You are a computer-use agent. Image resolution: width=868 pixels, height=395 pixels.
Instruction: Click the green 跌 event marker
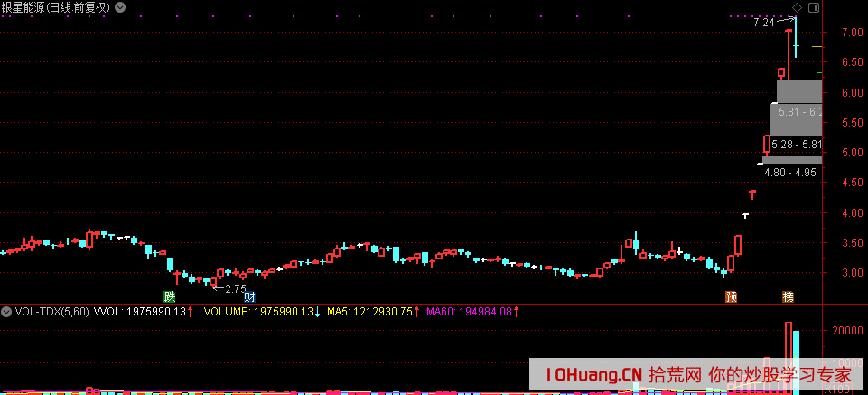point(169,296)
